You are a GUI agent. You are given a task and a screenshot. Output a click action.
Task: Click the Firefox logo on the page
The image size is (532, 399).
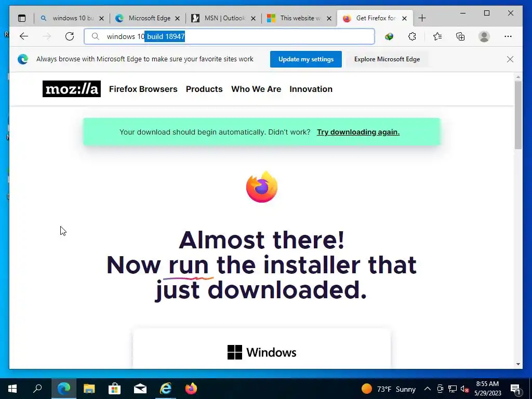click(262, 187)
